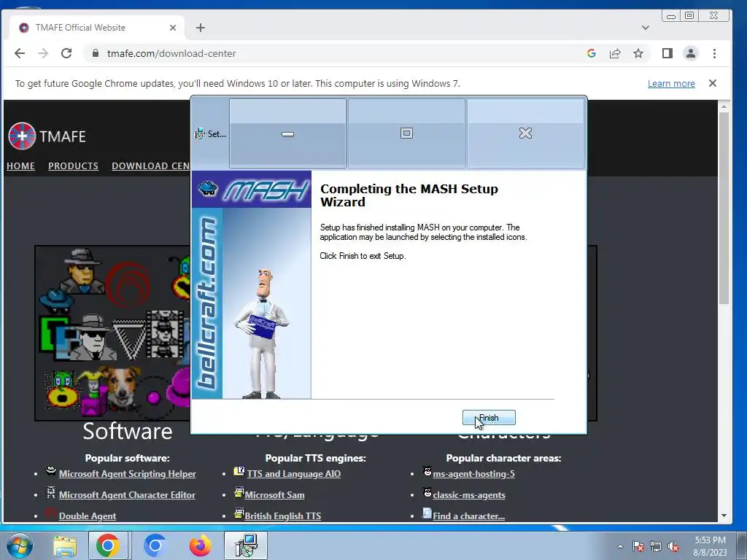Viewport: 747px width, 560px height.
Task: Click Learn more about Chrome updates
Action: [x=671, y=83]
